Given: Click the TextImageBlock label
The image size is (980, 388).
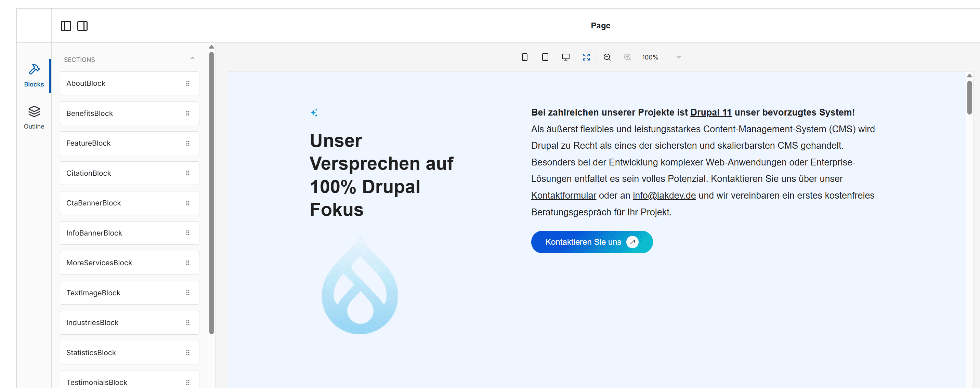Looking at the screenshot, I should coord(93,293).
